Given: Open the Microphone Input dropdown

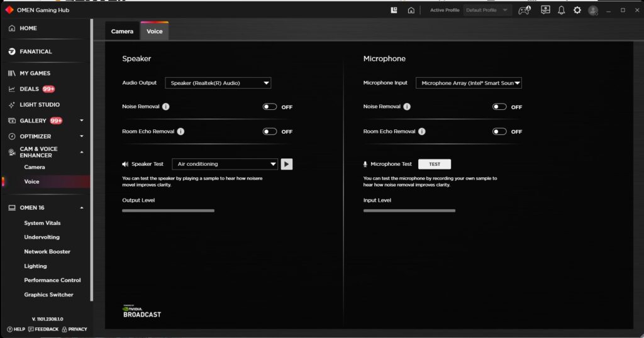Looking at the screenshot, I should [x=469, y=83].
